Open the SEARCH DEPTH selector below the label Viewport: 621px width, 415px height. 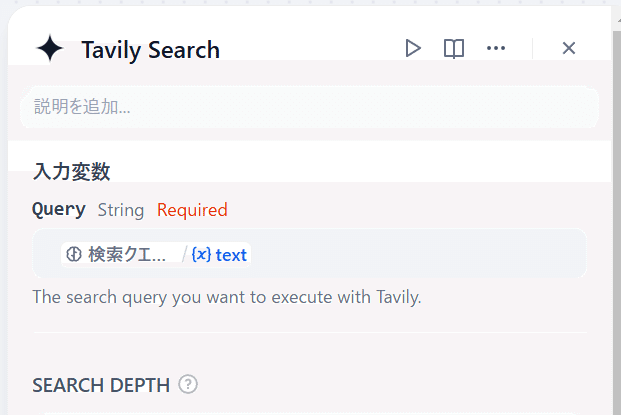pos(309,411)
